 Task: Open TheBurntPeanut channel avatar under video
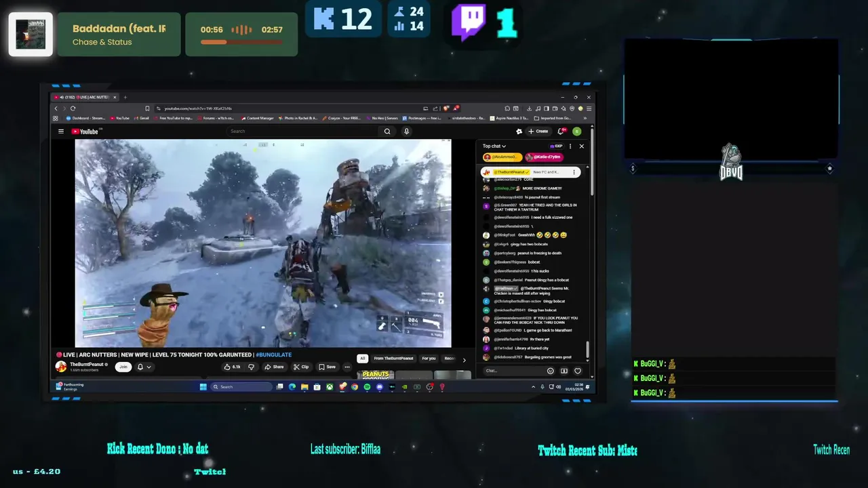[61, 367]
